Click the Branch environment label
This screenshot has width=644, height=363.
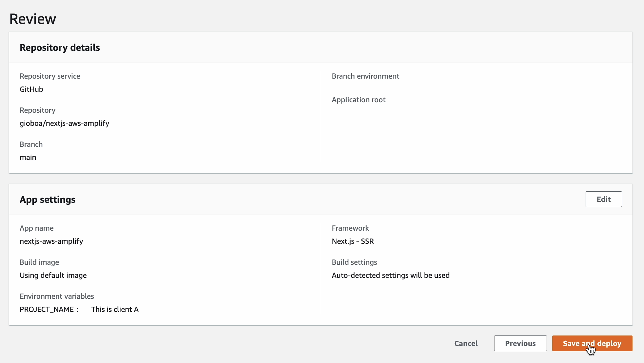365,76
